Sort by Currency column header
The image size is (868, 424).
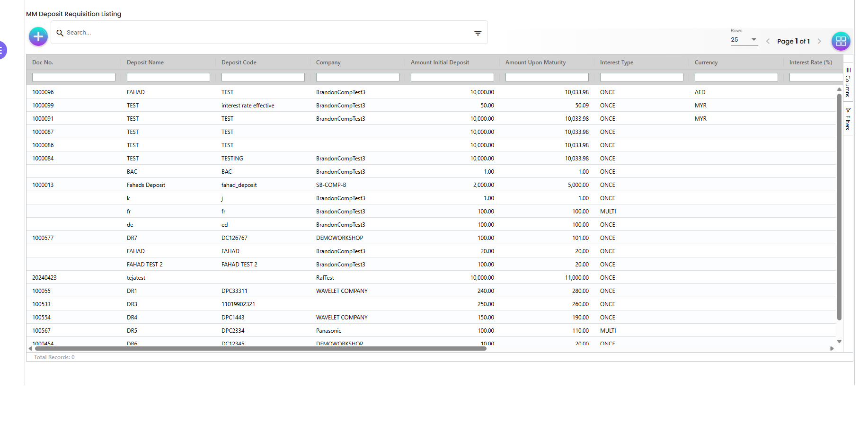[x=706, y=62]
